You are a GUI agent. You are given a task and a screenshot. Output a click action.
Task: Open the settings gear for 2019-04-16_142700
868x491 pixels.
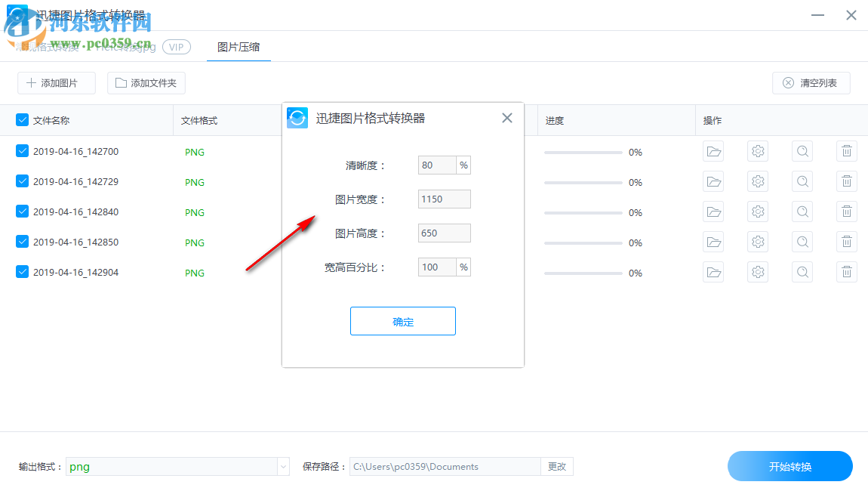(757, 151)
